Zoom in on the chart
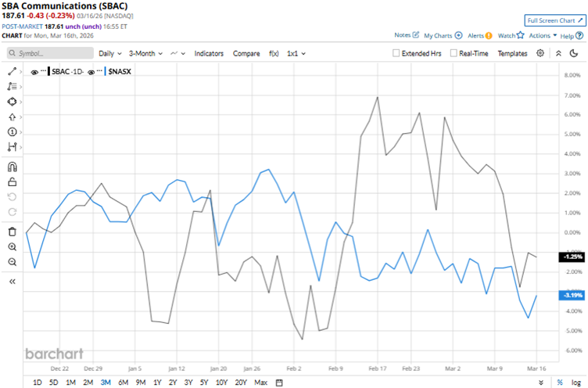This screenshot has width=588, height=388. click(12, 246)
